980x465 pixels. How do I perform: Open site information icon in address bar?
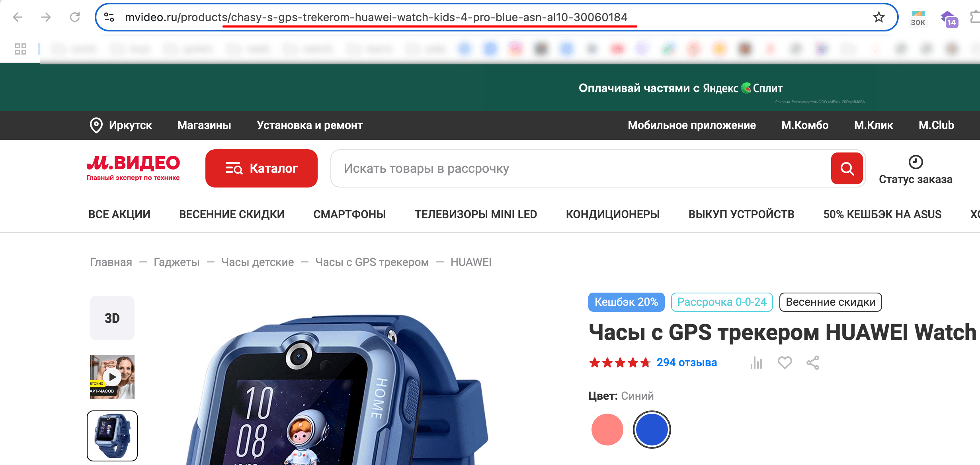point(109,17)
